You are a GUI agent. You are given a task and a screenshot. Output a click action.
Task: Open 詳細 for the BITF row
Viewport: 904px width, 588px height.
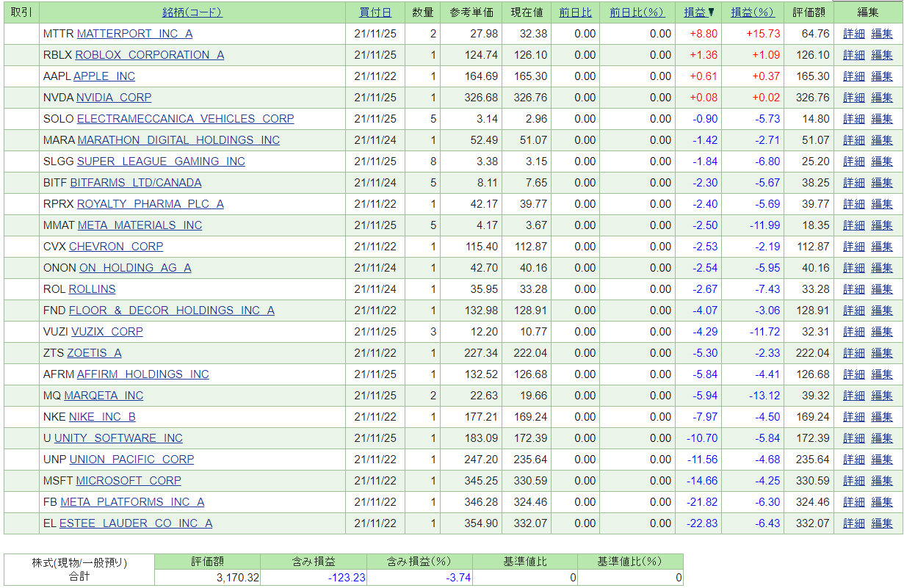(x=854, y=183)
